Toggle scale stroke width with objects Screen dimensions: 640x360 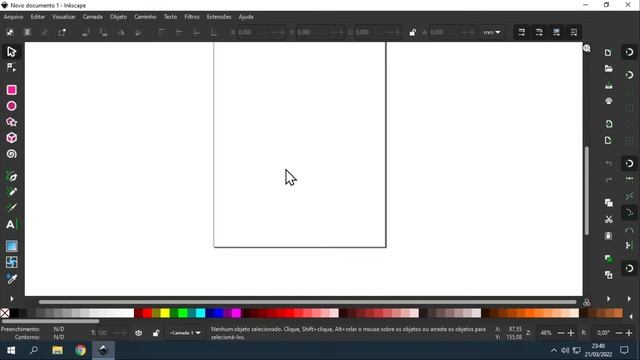tap(522, 32)
